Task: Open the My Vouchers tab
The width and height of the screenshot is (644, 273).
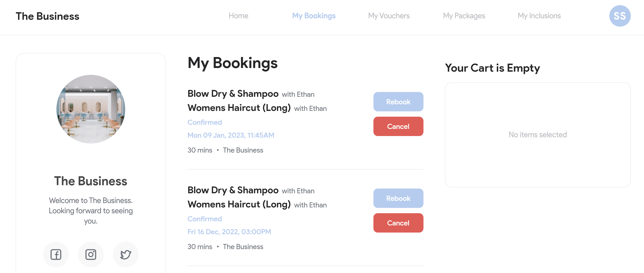Action: (389, 16)
